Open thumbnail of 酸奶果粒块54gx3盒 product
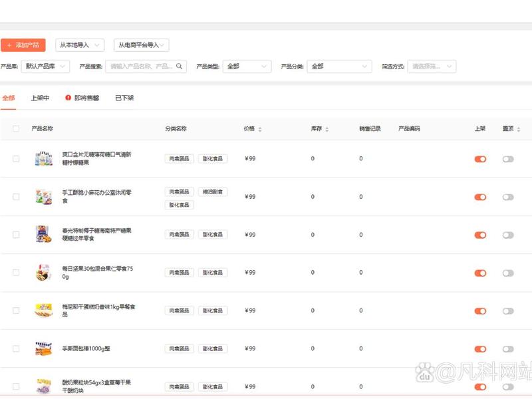The height and width of the screenshot is (399, 532). click(x=44, y=386)
